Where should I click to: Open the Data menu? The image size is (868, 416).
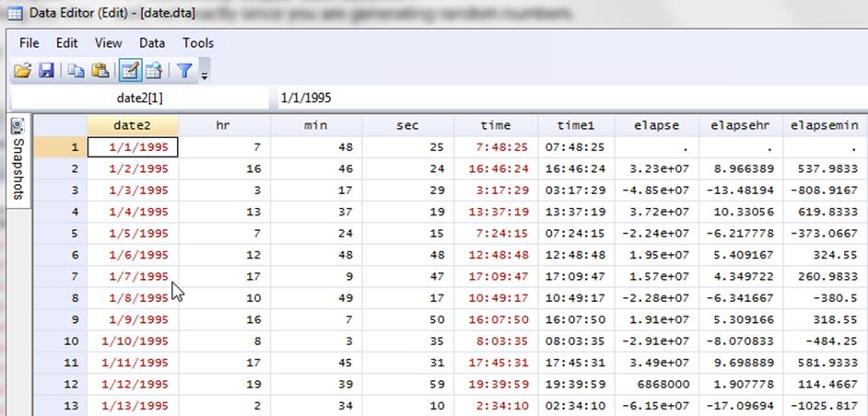tap(152, 42)
